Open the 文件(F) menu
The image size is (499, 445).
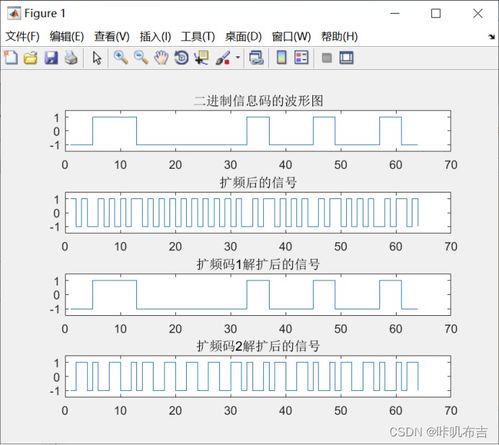[x=22, y=36]
